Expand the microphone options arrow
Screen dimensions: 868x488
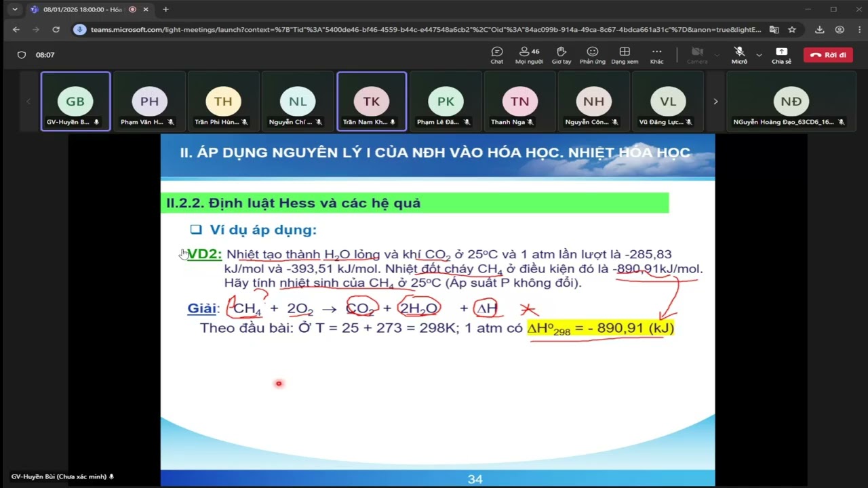pyautogui.click(x=759, y=55)
